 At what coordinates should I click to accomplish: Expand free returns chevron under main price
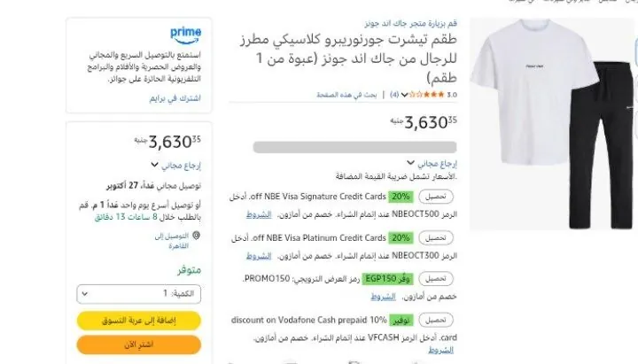point(410,163)
